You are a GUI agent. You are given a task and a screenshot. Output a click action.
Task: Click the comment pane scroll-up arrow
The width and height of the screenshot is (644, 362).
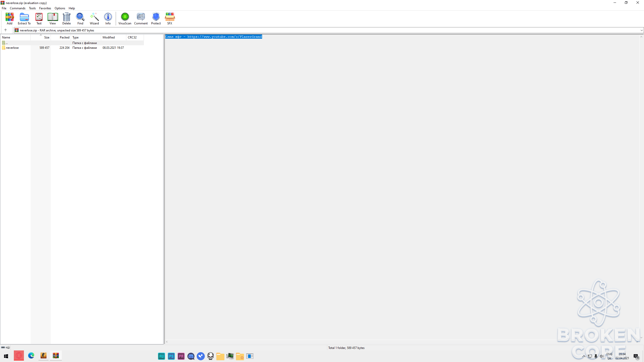[641, 37]
